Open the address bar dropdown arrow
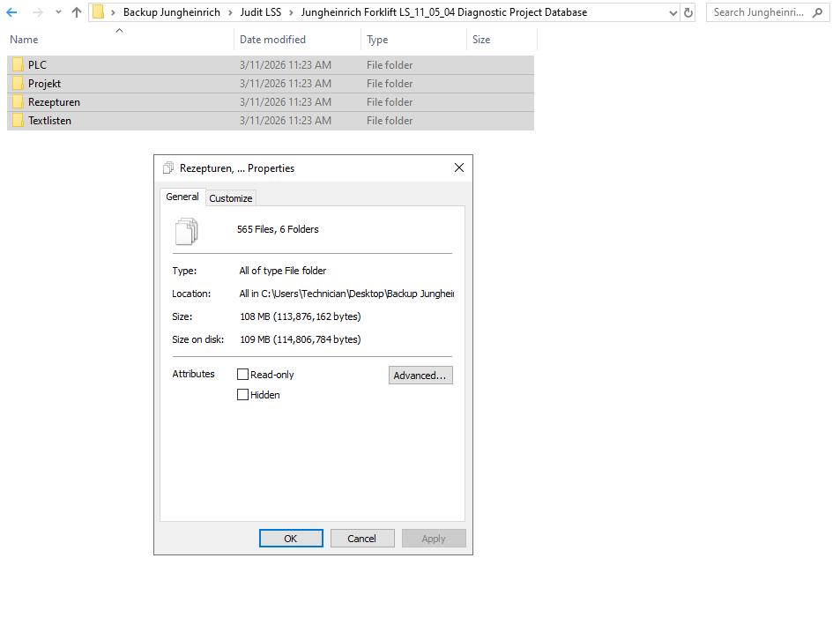This screenshot has height=640, width=840. 672,12
